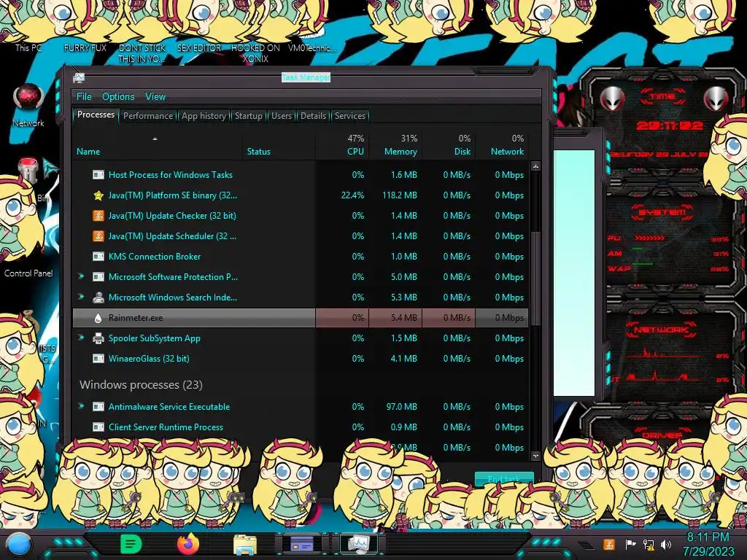This screenshot has height=560, width=747.
Task: Click the process list vertical scrollbar thumb
Action: coord(536,279)
